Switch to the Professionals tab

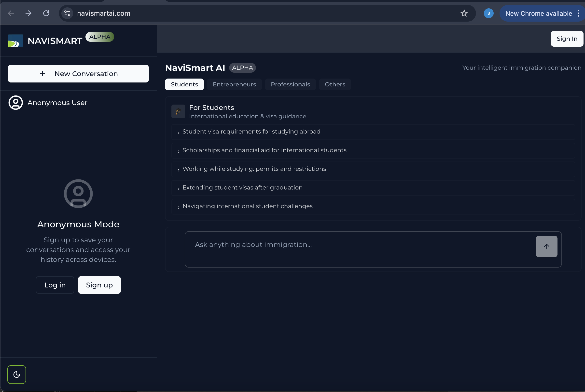coord(290,84)
